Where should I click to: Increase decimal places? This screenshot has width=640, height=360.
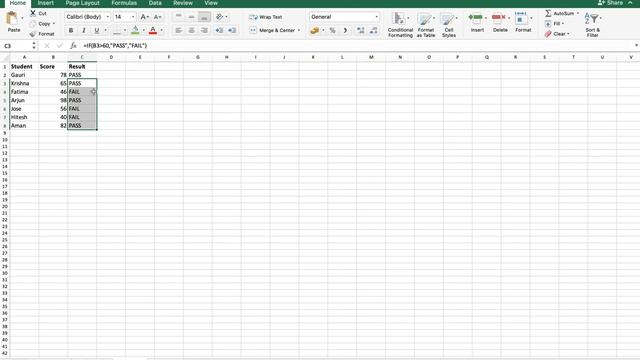tap(360, 30)
